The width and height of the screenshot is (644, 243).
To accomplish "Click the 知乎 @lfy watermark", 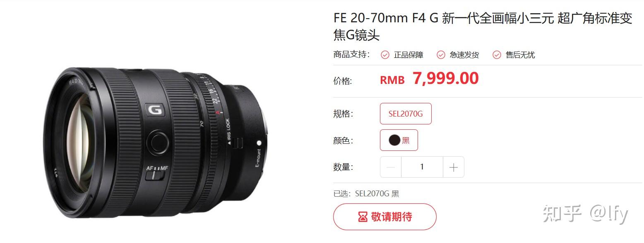I will tap(585, 214).
